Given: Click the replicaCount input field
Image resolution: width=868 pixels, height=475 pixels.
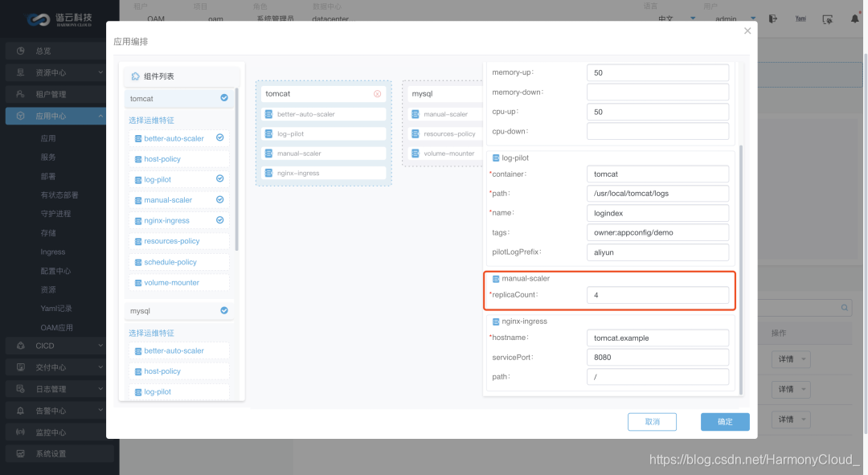Looking at the screenshot, I should click(657, 295).
